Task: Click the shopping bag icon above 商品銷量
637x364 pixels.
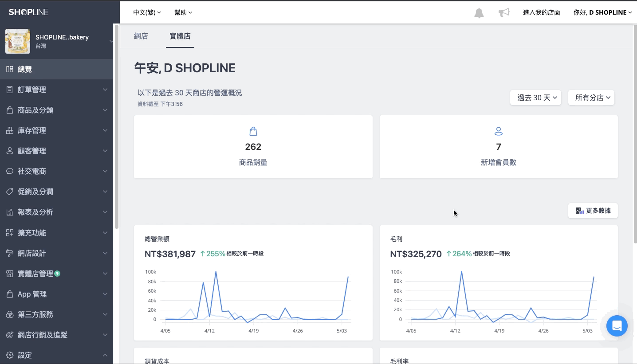Action: pyautogui.click(x=253, y=131)
